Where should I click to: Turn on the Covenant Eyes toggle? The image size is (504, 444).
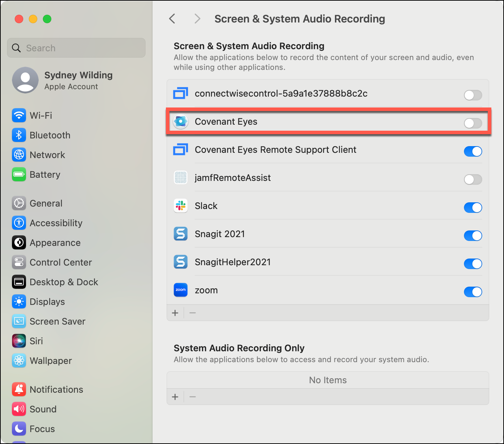(x=473, y=123)
